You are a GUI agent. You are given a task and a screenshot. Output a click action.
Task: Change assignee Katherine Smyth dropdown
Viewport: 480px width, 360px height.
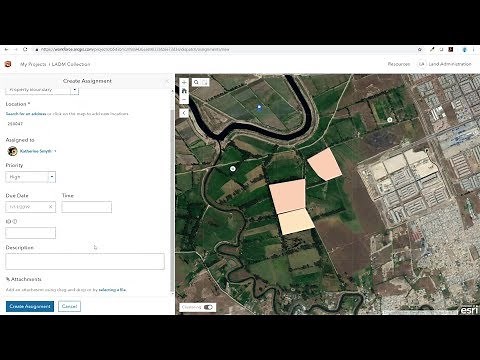coord(38,151)
